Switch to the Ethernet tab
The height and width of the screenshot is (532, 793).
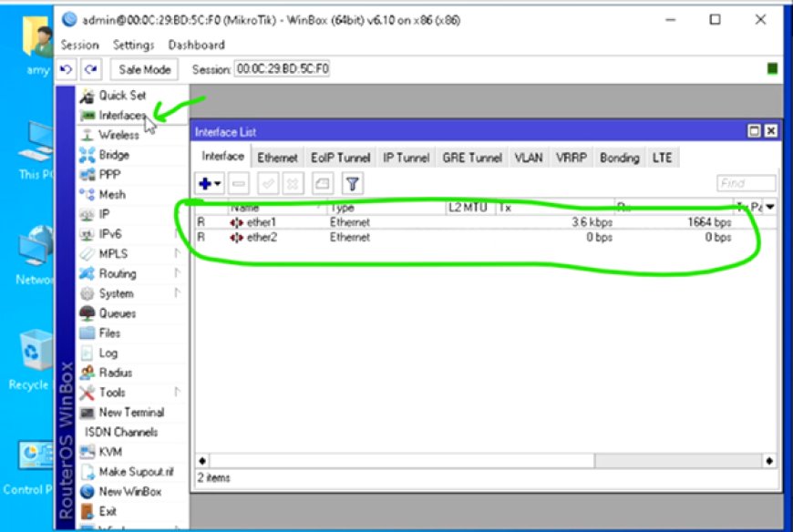[x=277, y=158]
